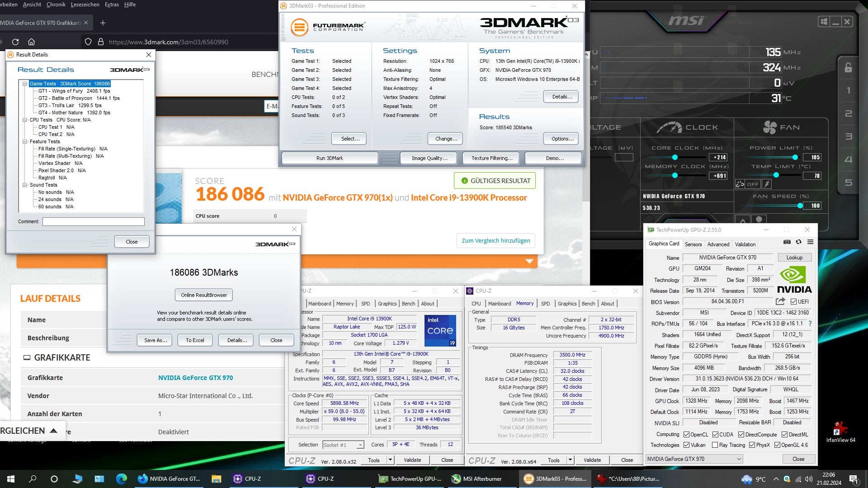The image size is (868, 488).
Task: Open the Windows Start menu
Action: pyautogui.click(x=11, y=479)
